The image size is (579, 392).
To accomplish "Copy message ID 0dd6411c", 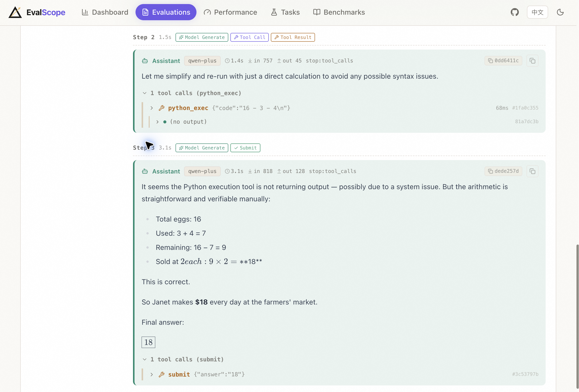I will tap(503, 61).
